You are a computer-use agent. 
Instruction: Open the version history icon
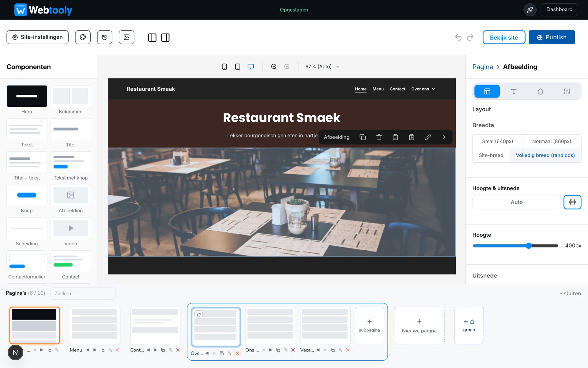click(105, 37)
